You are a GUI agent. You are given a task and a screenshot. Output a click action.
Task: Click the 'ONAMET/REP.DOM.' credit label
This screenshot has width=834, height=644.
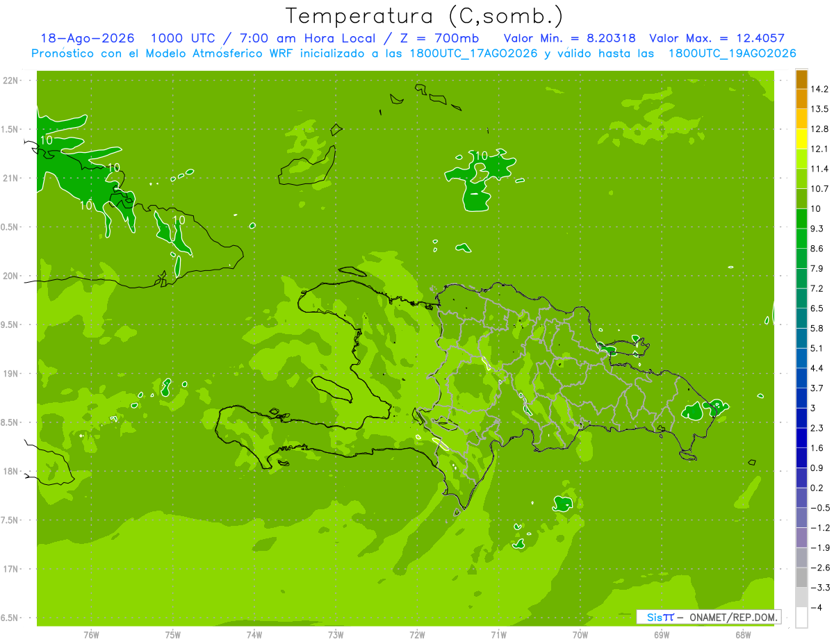732,617
